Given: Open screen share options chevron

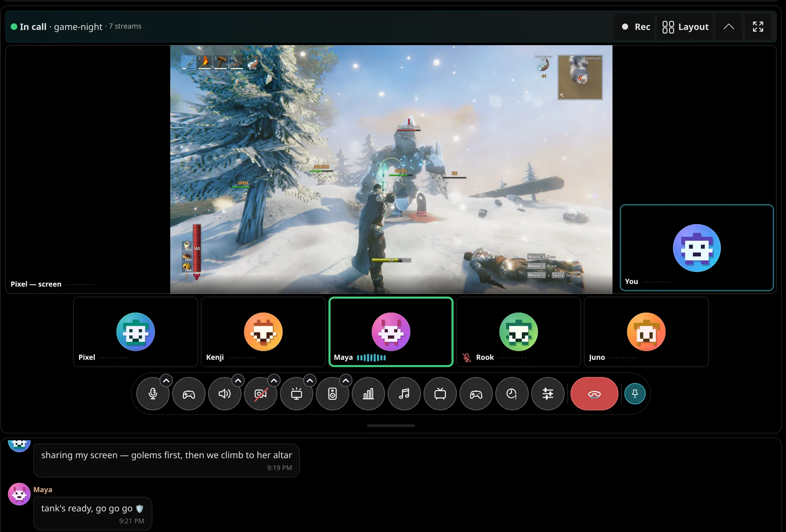Looking at the screenshot, I should [x=310, y=380].
